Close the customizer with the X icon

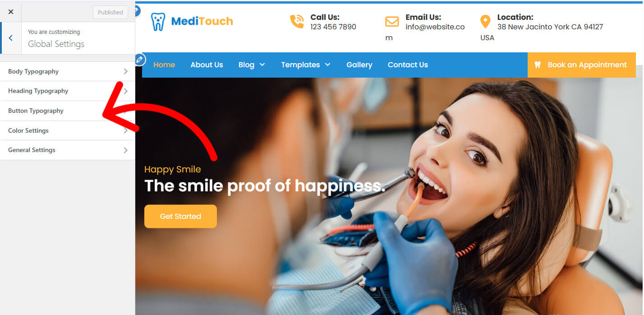click(11, 12)
